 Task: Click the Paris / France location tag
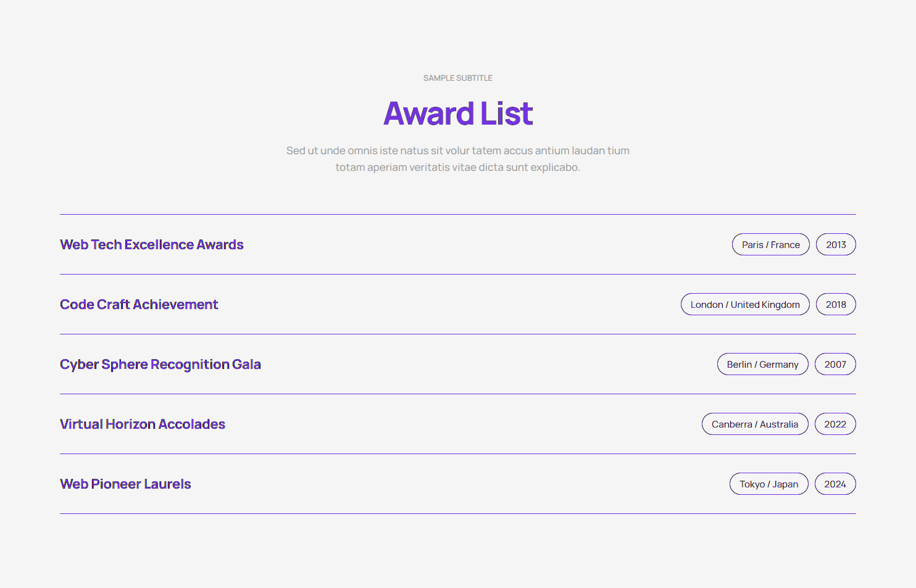pos(770,245)
